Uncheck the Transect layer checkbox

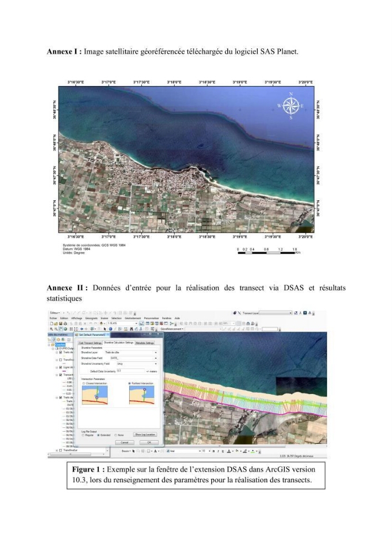coord(60,375)
